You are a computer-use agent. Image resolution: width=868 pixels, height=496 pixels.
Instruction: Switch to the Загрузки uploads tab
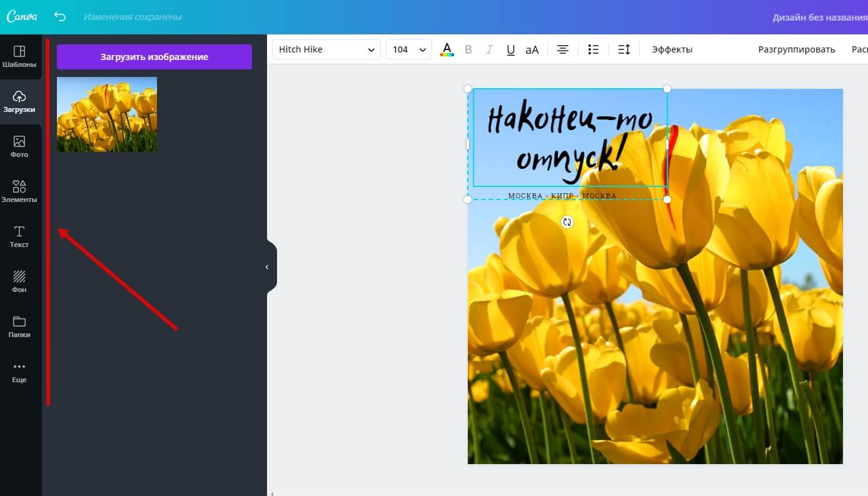(x=19, y=102)
